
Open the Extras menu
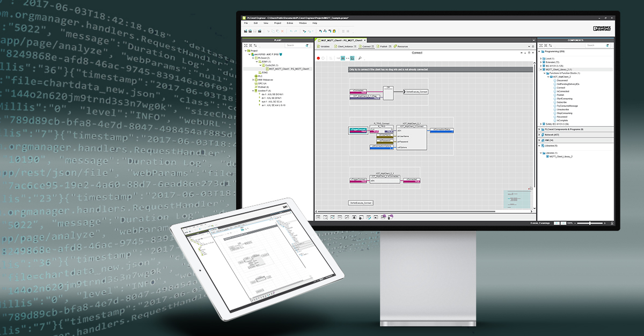coord(290,23)
